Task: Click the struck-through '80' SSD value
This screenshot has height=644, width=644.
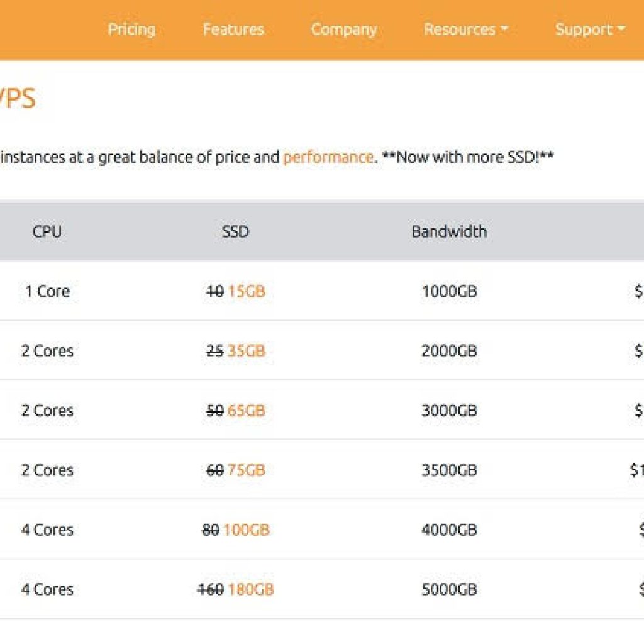Action: [x=210, y=530]
